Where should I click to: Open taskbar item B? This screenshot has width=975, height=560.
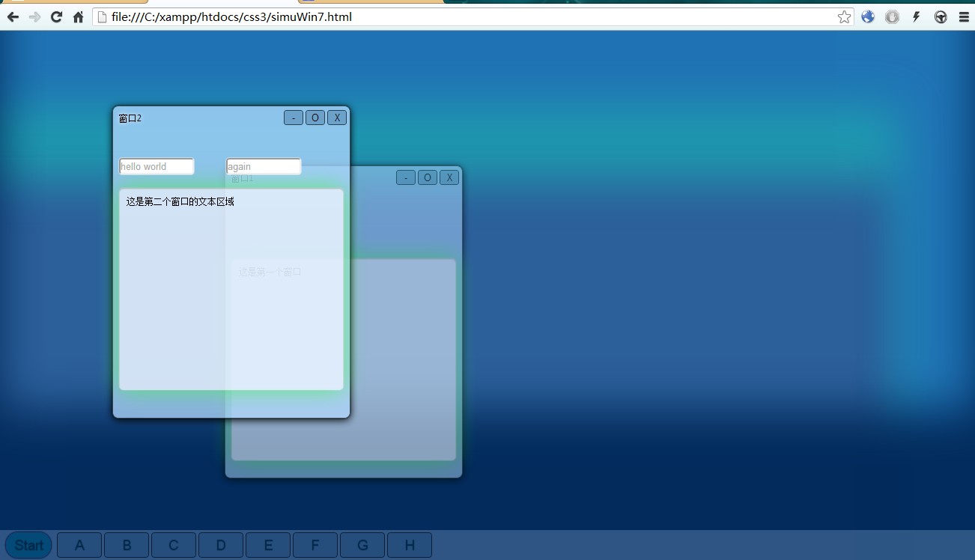127,545
